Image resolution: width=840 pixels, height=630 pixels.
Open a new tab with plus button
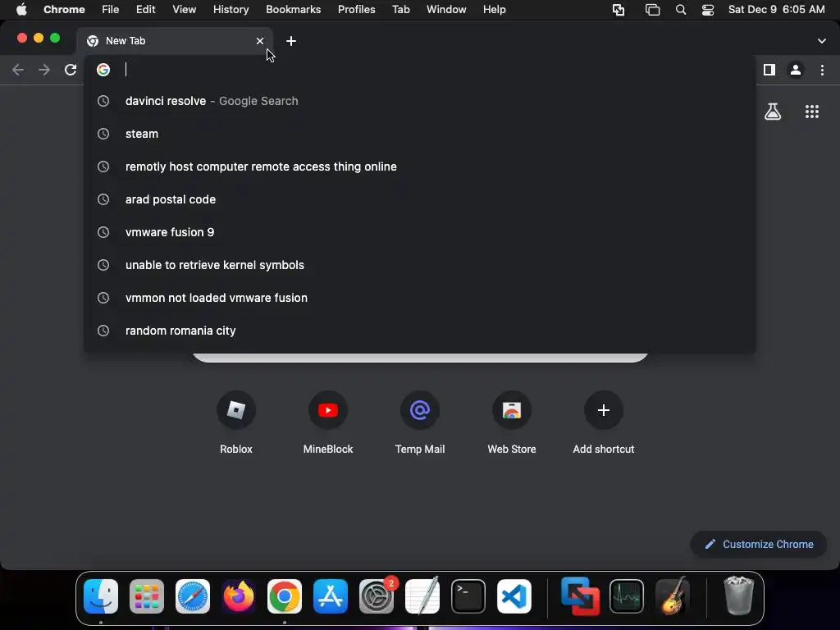pyautogui.click(x=291, y=41)
